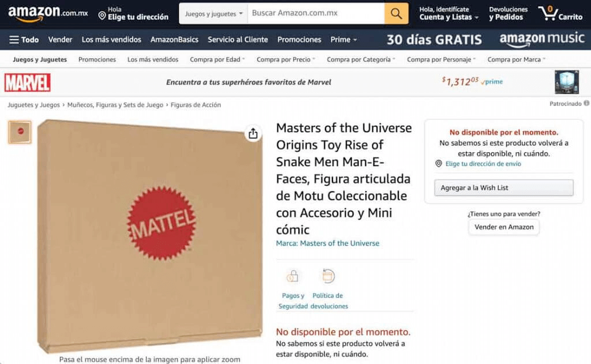This screenshot has height=364, width=591.
Task: Open the Todo hamburger menu
Action: click(24, 40)
